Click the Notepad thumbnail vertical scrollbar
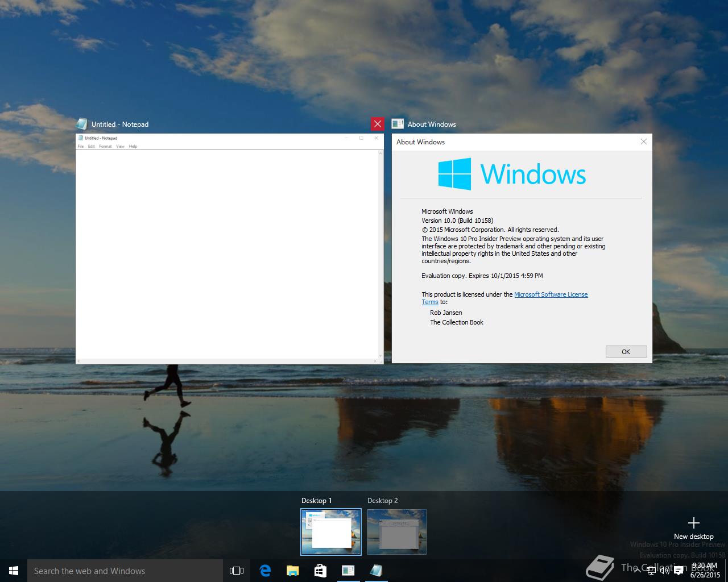This screenshot has width=728, height=582. [380, 255]
